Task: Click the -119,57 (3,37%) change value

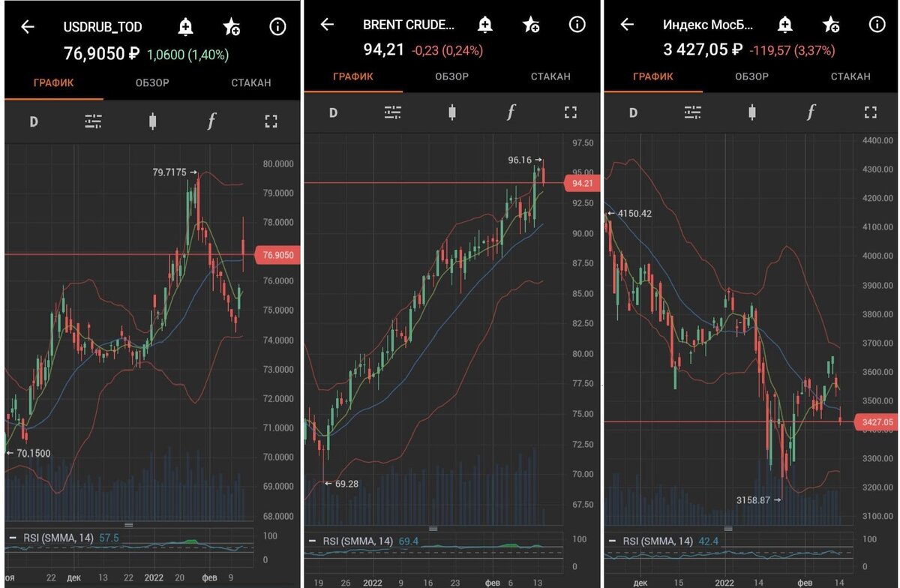Action: click(x=790, y=51)
